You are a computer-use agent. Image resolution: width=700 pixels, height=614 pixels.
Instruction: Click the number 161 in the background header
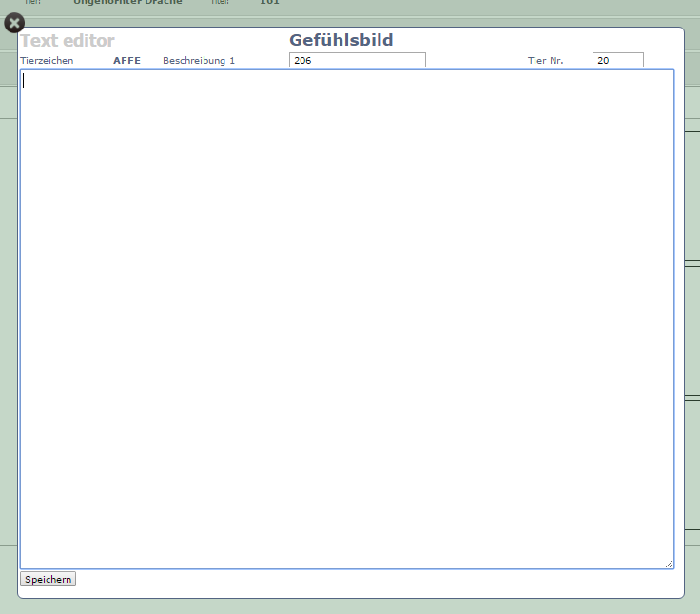pos(269,2)
